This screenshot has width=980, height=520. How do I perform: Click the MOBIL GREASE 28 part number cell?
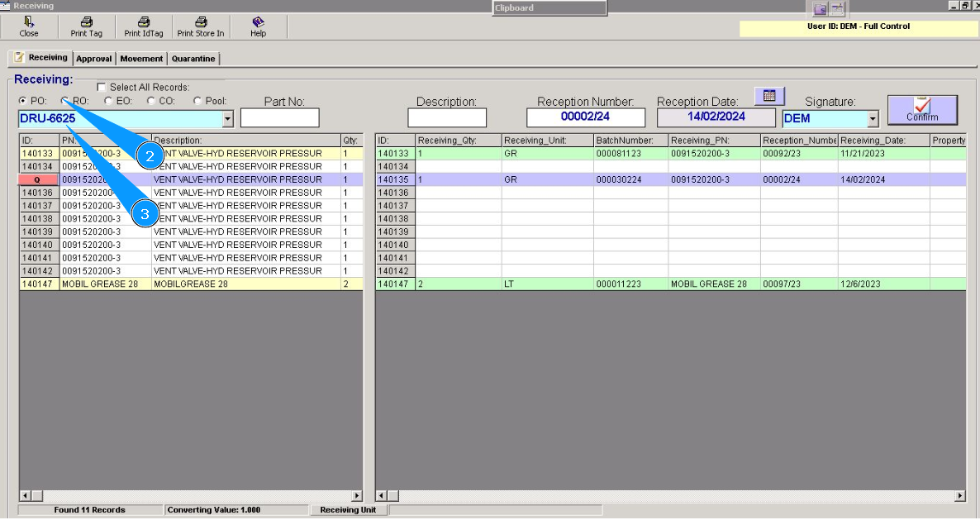(105, 284)
